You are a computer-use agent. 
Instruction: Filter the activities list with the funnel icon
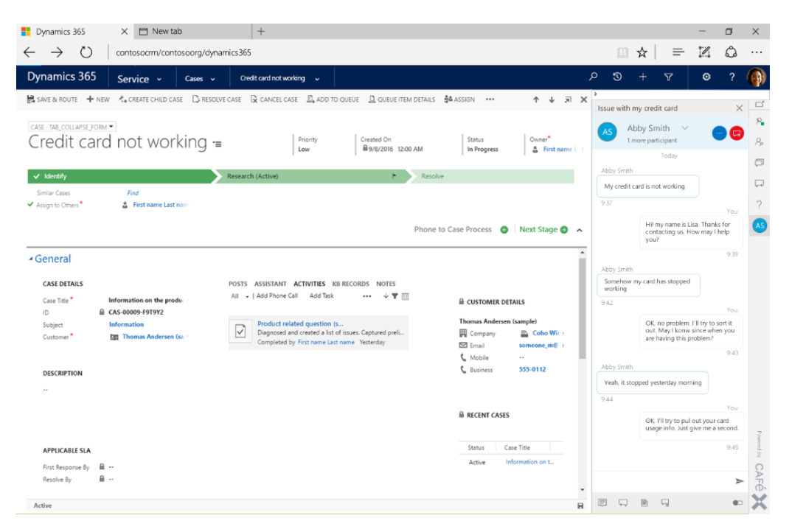(395, 296)
